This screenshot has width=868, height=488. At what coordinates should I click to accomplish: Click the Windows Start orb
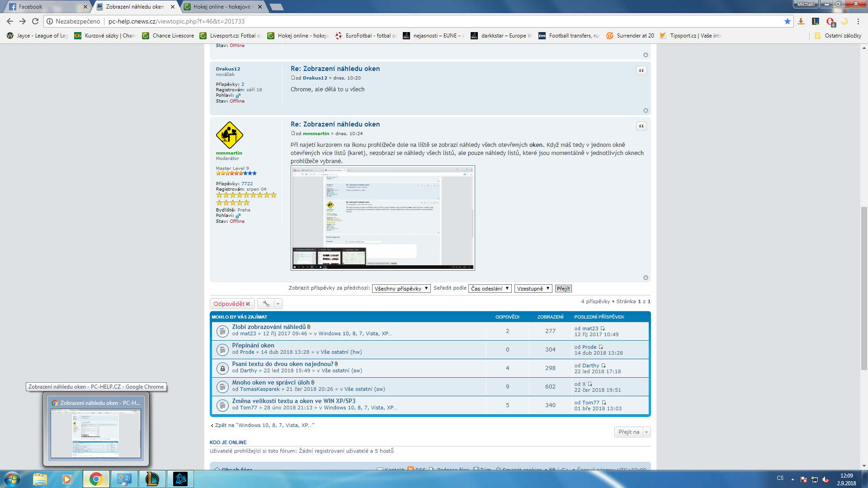pos(12,479)
